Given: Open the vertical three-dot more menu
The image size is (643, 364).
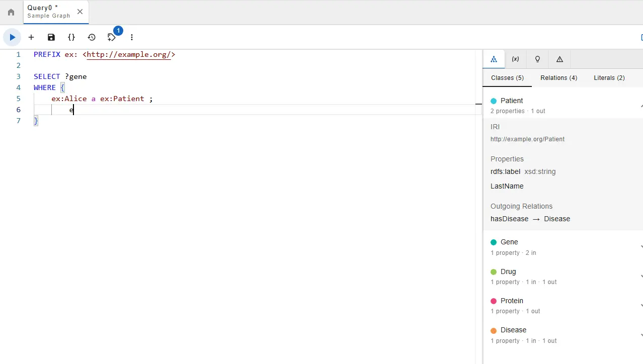Looking at the screenshot, I should pos(132,37).
